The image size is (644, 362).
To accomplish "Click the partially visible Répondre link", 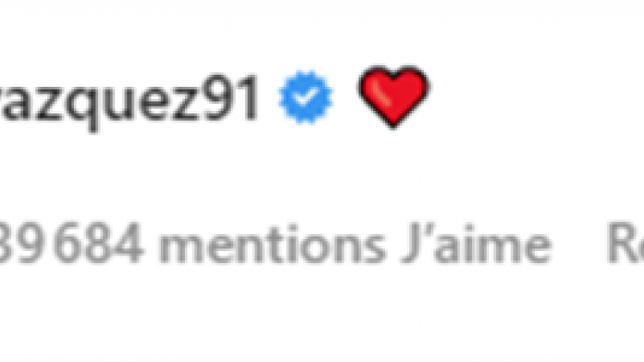I will coord(626,243).
